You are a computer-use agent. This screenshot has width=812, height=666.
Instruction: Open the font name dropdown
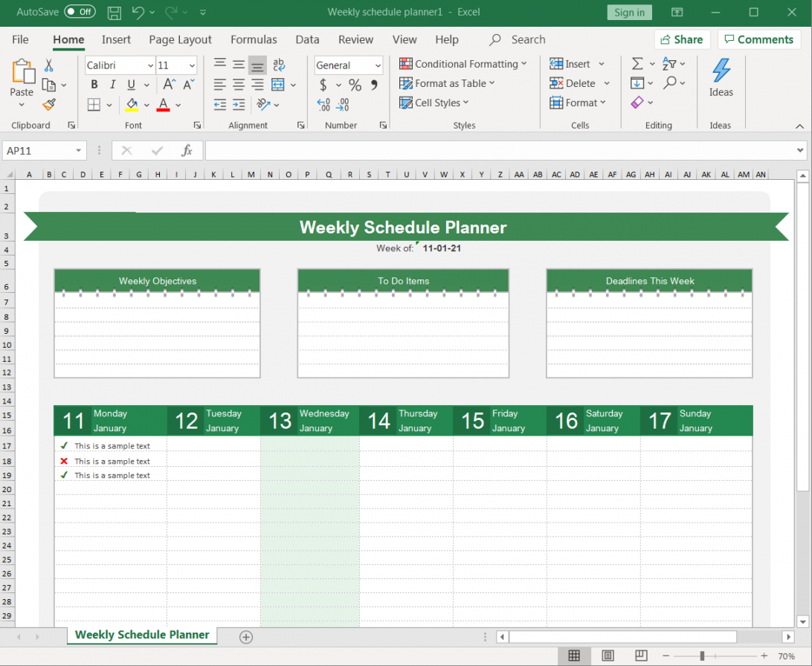click(150, 65)
